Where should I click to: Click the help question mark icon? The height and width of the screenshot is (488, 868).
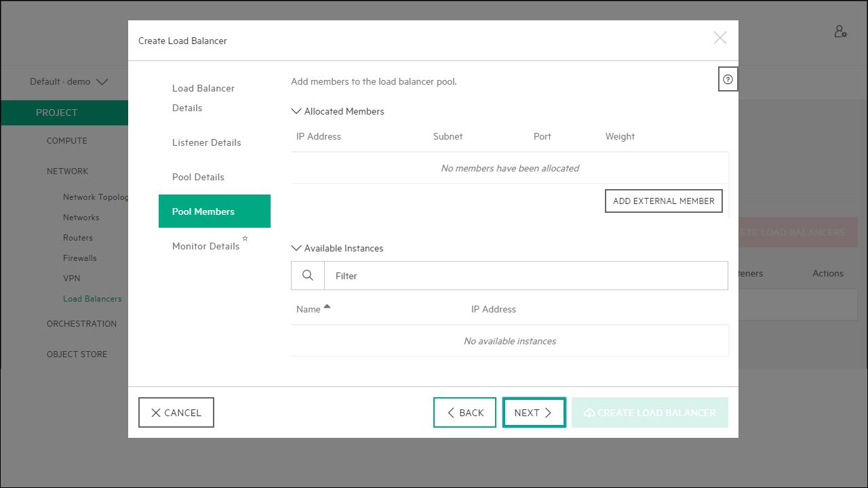[x=728, y=79]
